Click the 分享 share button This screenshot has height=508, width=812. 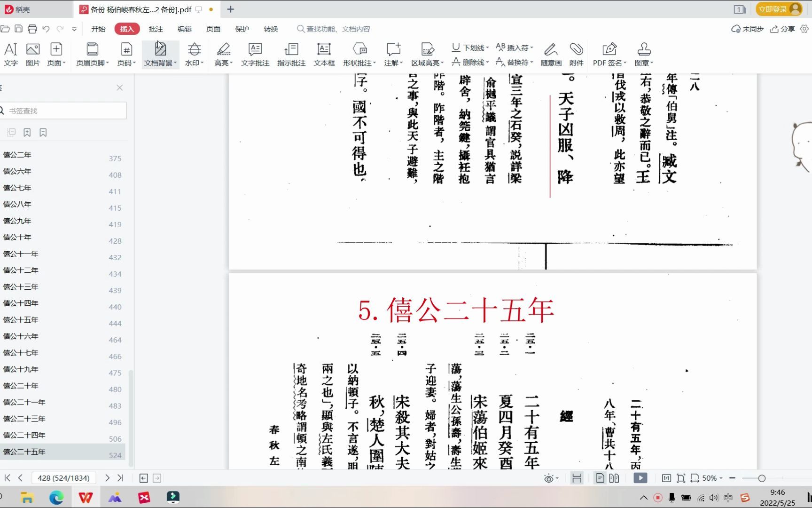(782, 29)
